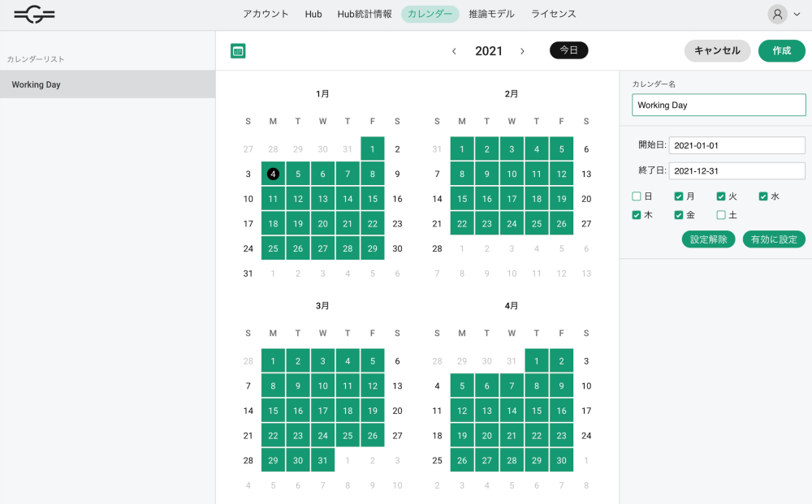Click the green calendar icon
The image size is (812, 504).
coord(238,51)
